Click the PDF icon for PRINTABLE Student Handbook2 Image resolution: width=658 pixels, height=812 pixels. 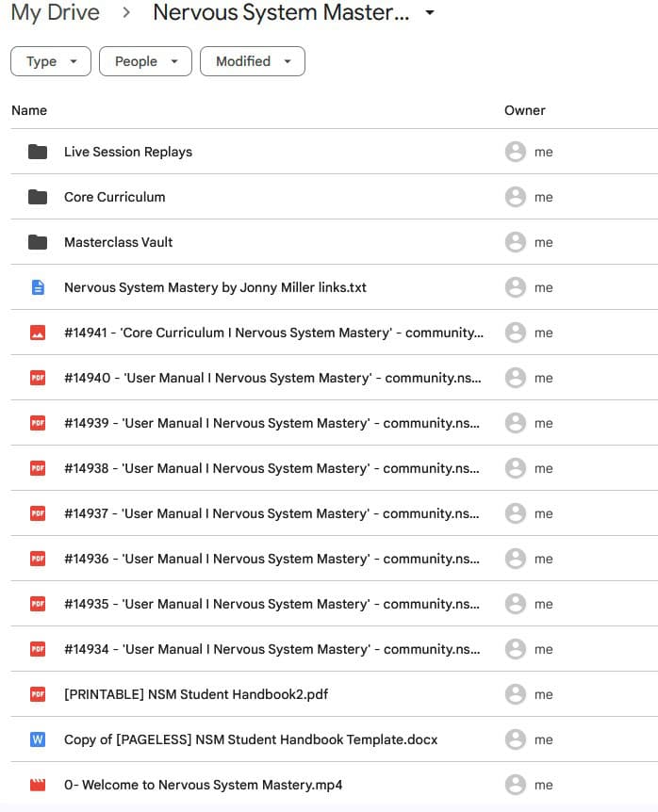38,694
